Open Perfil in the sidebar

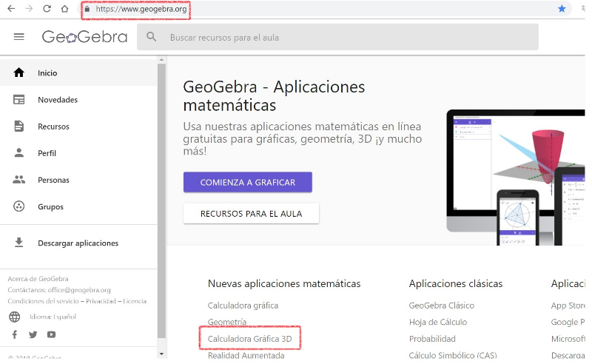(x=78, y=153)
